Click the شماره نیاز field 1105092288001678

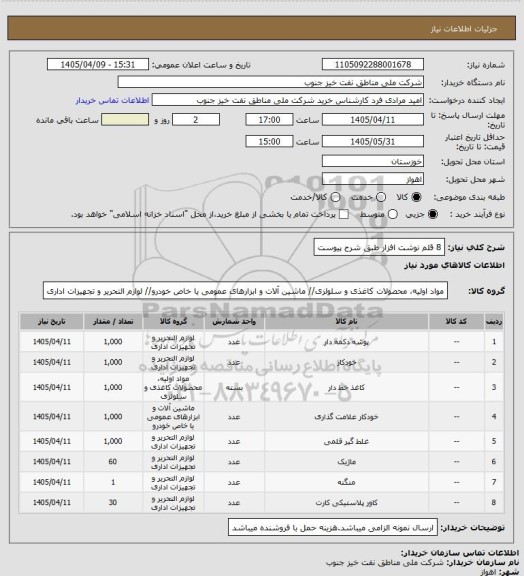click(x=373, y=64)
